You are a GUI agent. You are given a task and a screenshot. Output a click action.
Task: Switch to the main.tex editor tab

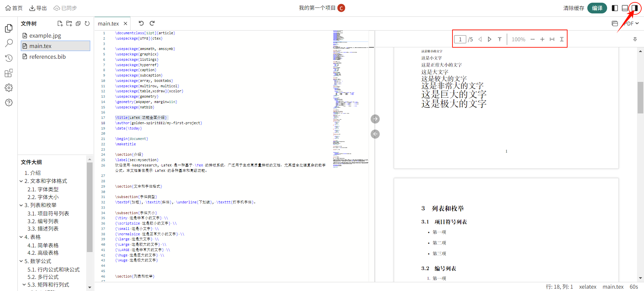tap(108, 23)
